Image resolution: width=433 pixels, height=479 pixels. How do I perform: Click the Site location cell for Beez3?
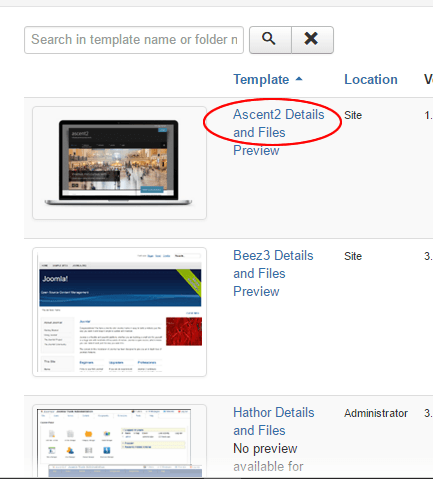[x=353, y=256]
